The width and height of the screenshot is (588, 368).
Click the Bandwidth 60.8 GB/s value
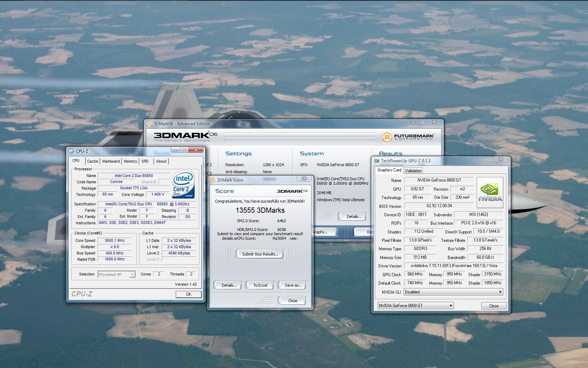485,257
